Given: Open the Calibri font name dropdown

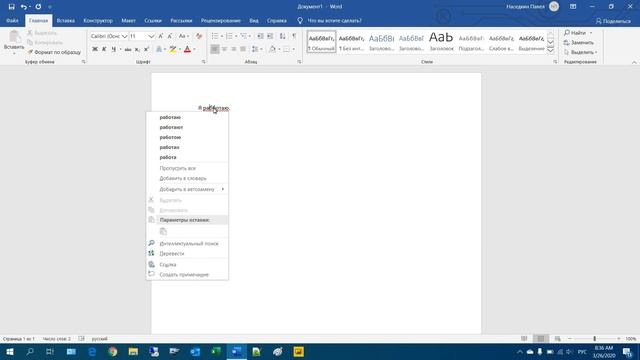Looking at the screenshot, I should click(x=124, y=36).
